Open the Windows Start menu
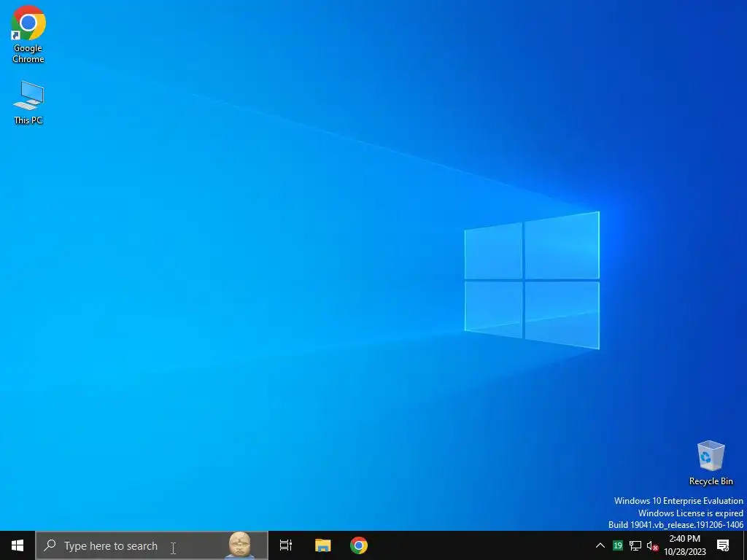747x560 pixels. point(18,545)
